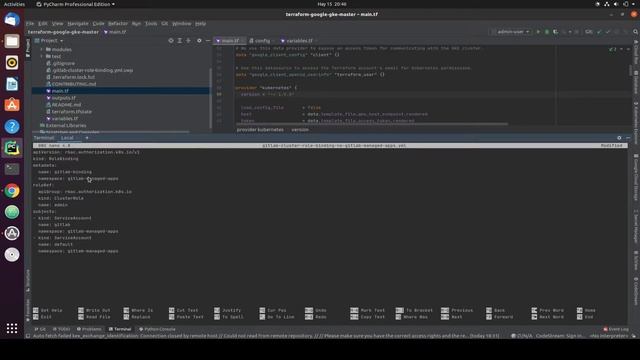The width and height of the screenshot is (640, 360).
Task: Open the Help icon in the dock
Action: 12,127
